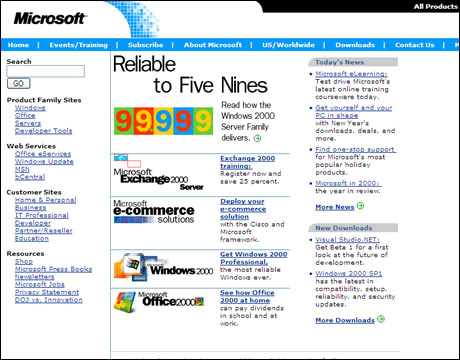Follow the Exchange 2000 training link
460x360 pixels.
tap(248, 162)
